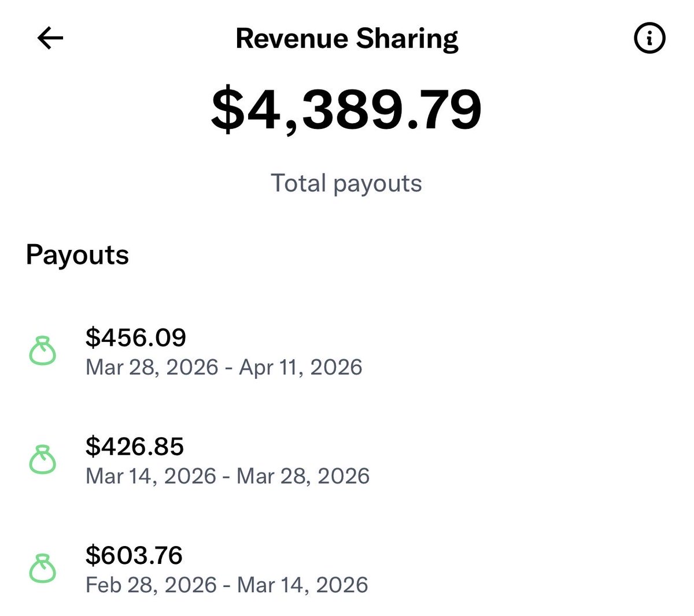
Task: Open the $456.09 payout entry
Action: [136, 338]
